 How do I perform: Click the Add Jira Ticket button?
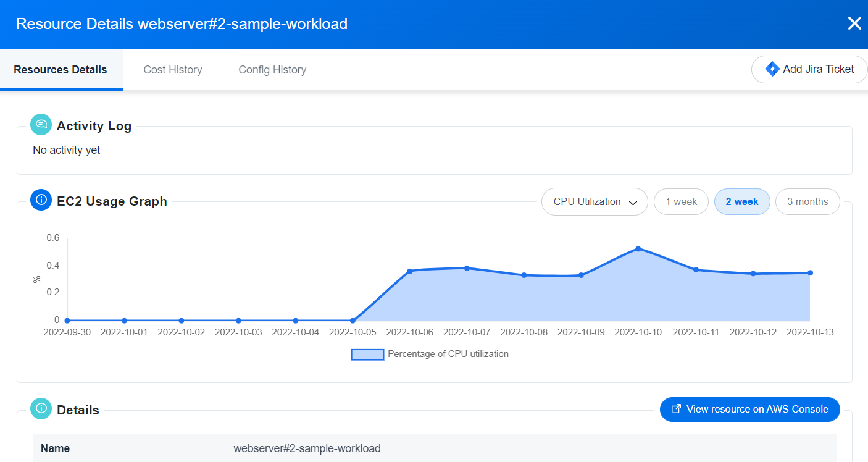[809, 69]
